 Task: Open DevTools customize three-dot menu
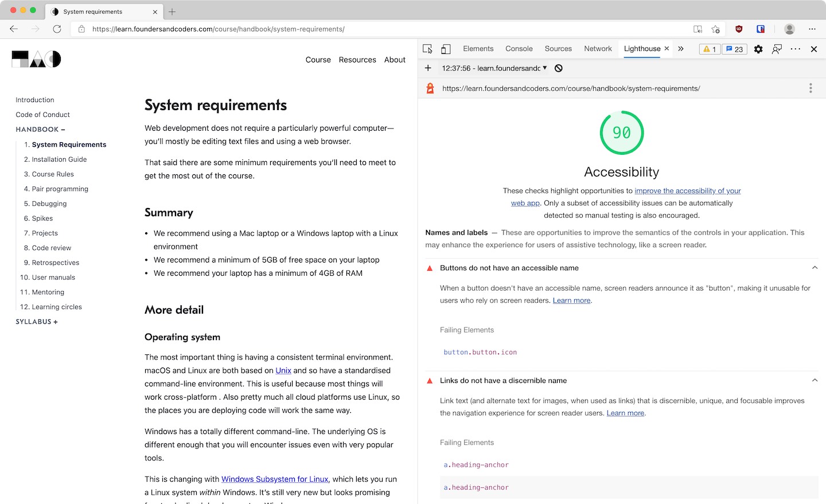point(796,49)
